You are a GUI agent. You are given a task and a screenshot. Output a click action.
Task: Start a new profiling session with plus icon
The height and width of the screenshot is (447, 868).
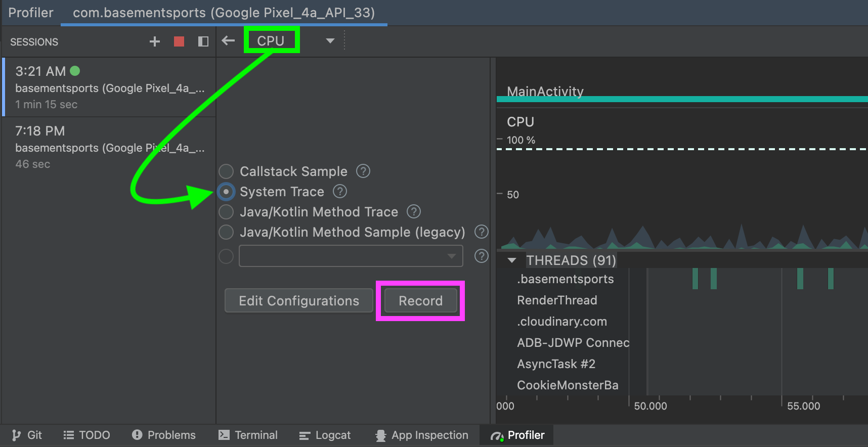click(x=155, y=41)
